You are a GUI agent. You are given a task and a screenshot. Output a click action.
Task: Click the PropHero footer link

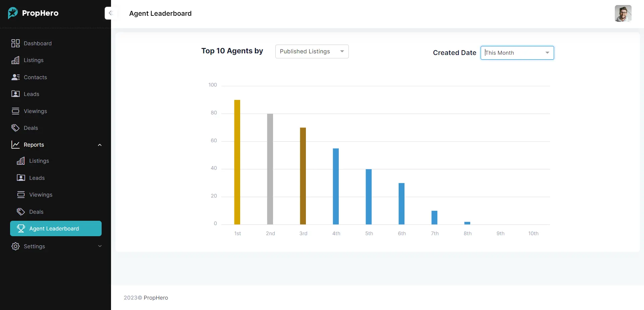pos(156,298)
